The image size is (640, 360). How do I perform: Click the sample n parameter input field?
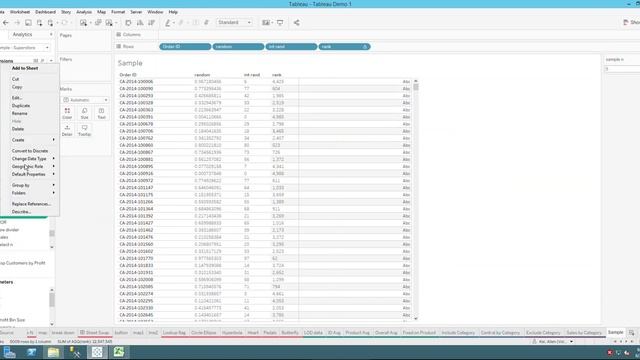click(622, 69)
